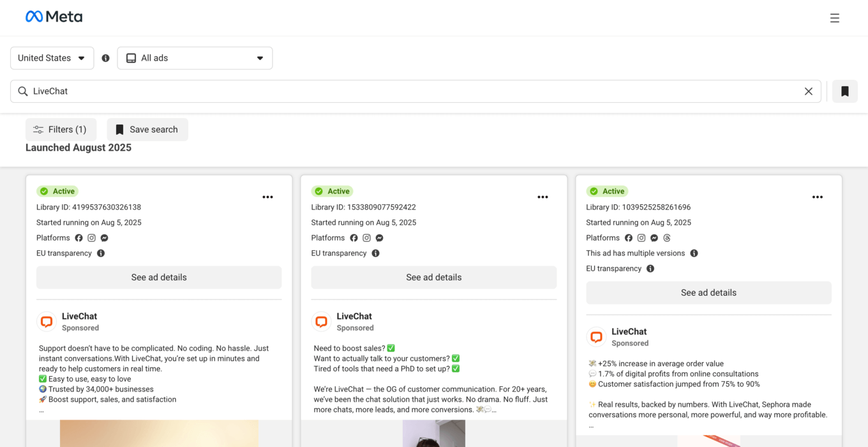Click EU transparency info icon on ad 1533809077592422
This screenshot has width=868, height=447.
(376, 254)
